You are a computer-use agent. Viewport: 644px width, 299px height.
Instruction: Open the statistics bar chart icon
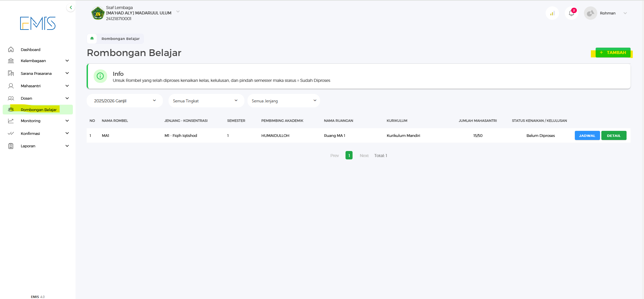click(552, 13)
